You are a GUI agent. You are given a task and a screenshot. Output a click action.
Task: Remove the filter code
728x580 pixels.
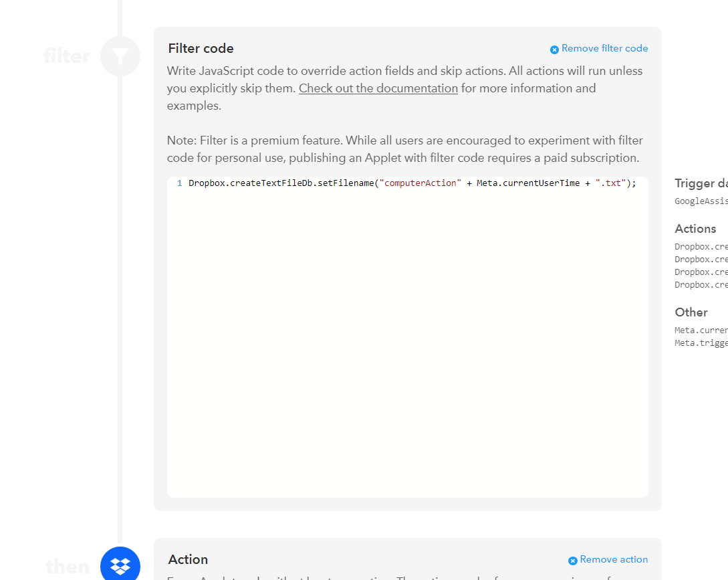(604, 48)
